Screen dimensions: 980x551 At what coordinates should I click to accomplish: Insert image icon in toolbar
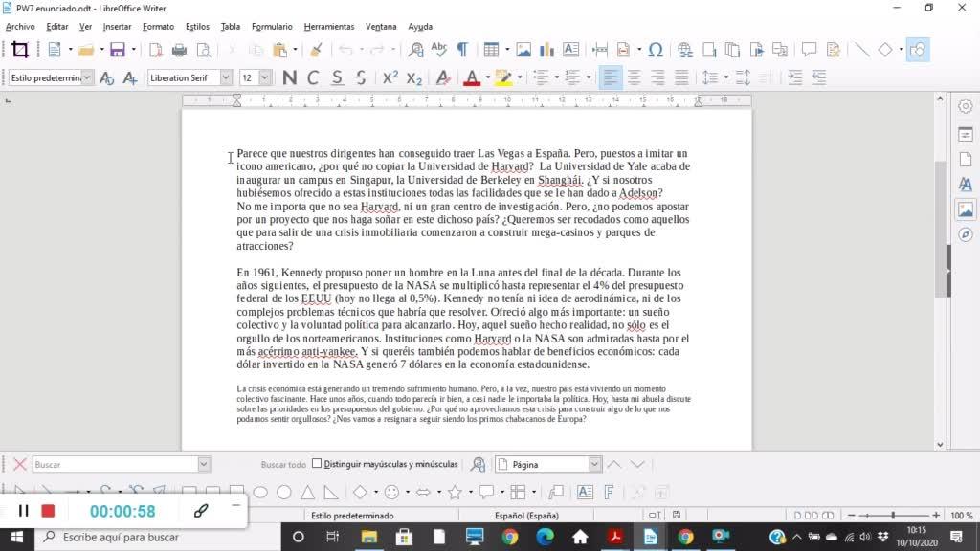click(523, 50)
